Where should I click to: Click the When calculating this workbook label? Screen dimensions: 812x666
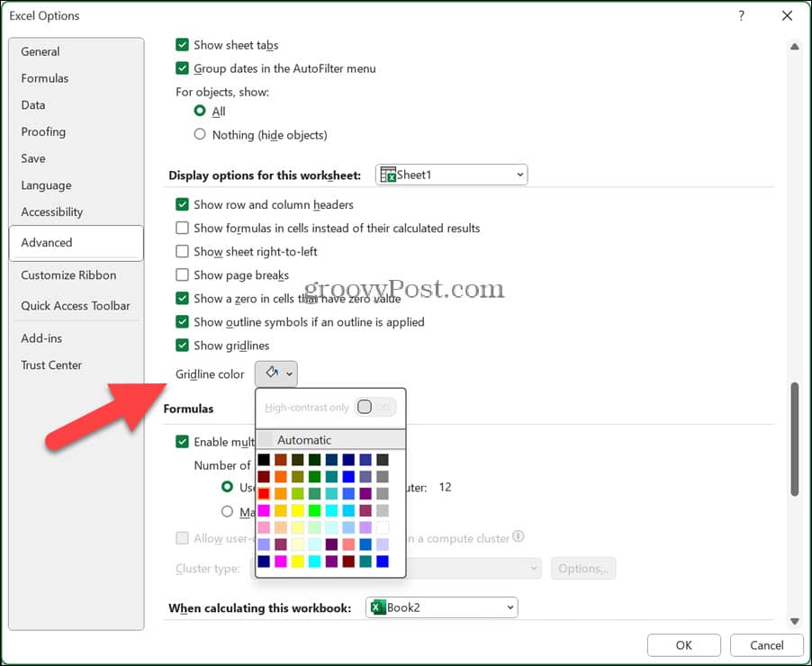tap(260, 608)
